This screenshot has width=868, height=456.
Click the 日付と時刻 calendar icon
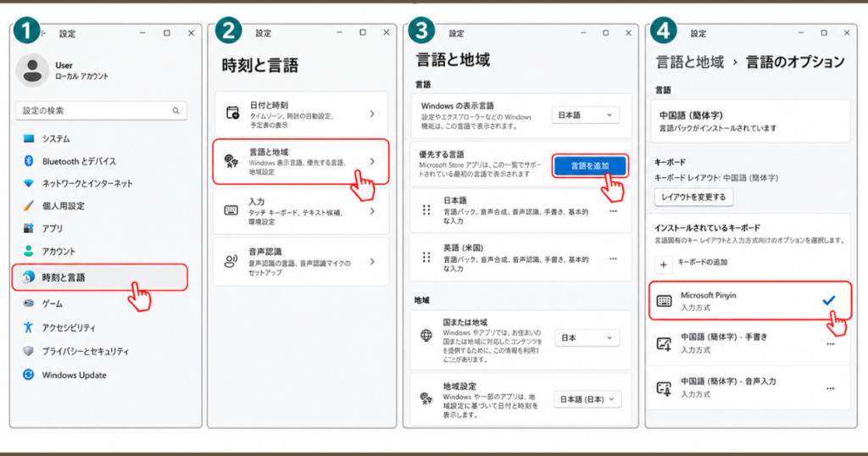pos(232,113)
